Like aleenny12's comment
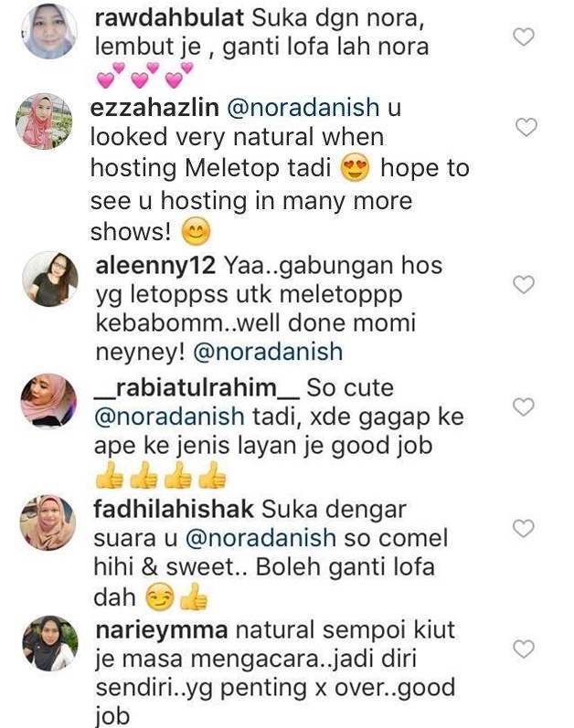The width and height of the screenshot is (574, 728). (x=524, y=284)
